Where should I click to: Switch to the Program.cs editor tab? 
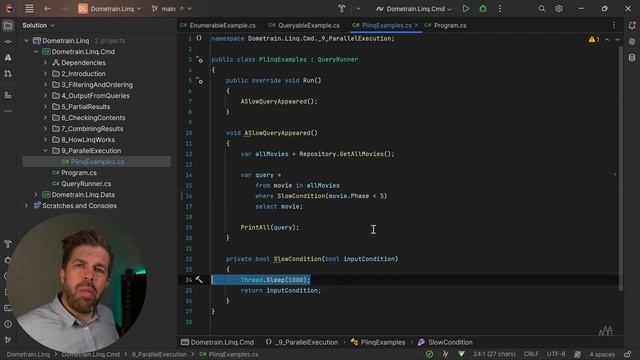coord(446,25)
